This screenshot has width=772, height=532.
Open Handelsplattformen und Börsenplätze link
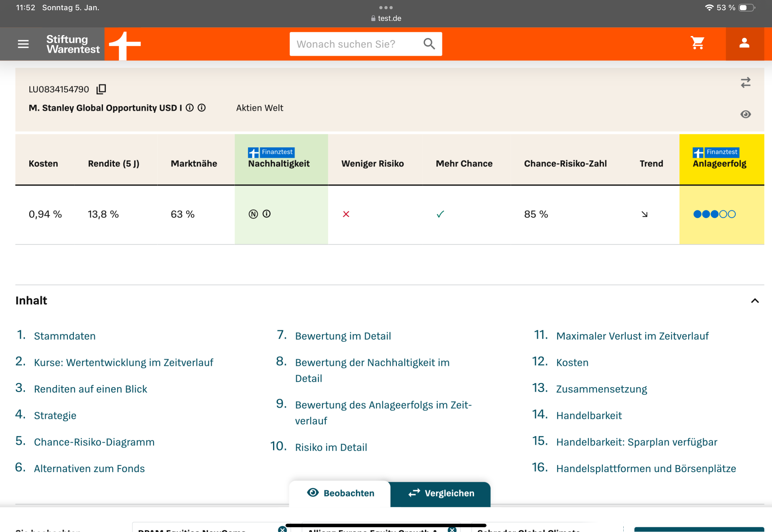[646, 468]
